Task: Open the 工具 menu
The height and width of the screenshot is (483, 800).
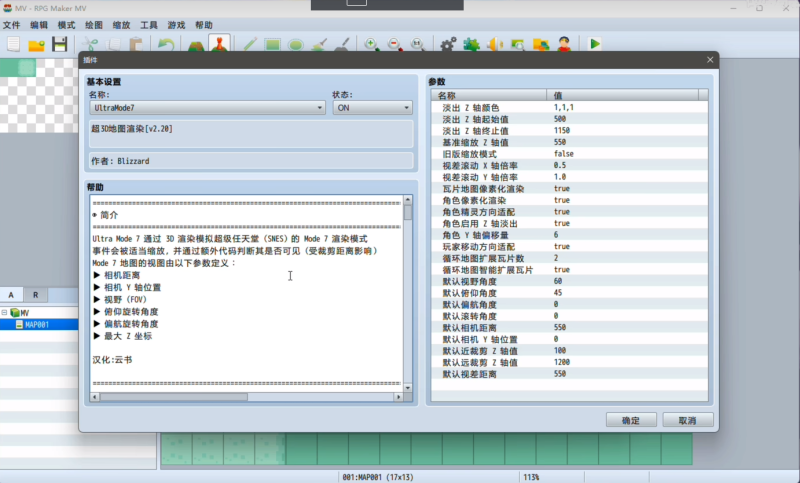Action: tap(149, 25)
